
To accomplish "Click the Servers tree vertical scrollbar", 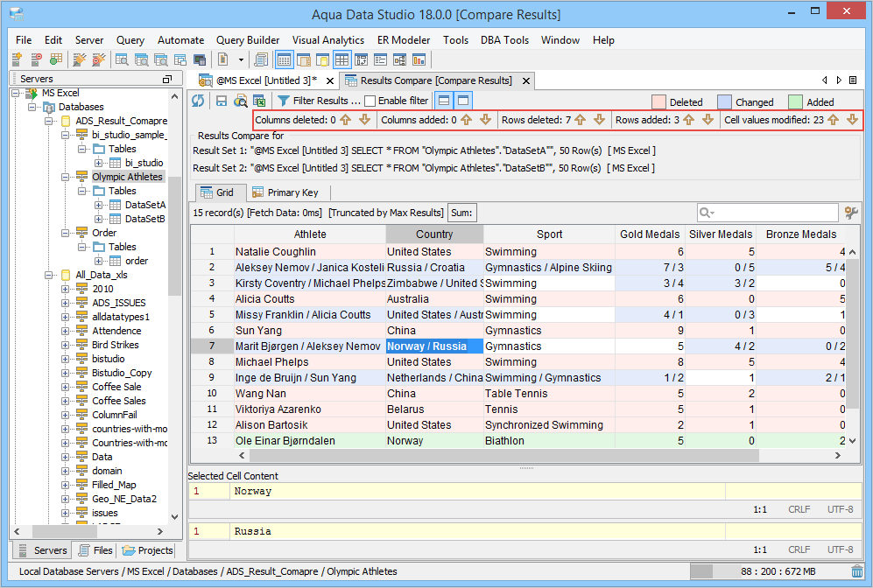I will pos(174,236).
